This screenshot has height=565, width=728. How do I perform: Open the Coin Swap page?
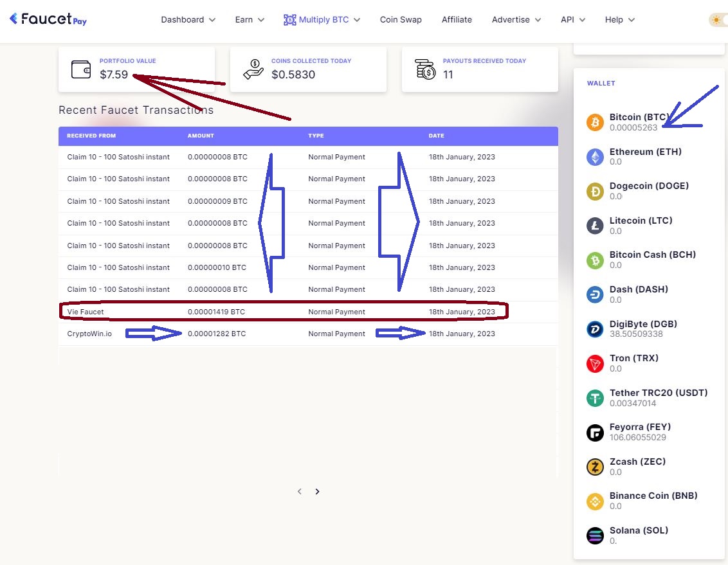pyautogui.click(x=401, y=19)
